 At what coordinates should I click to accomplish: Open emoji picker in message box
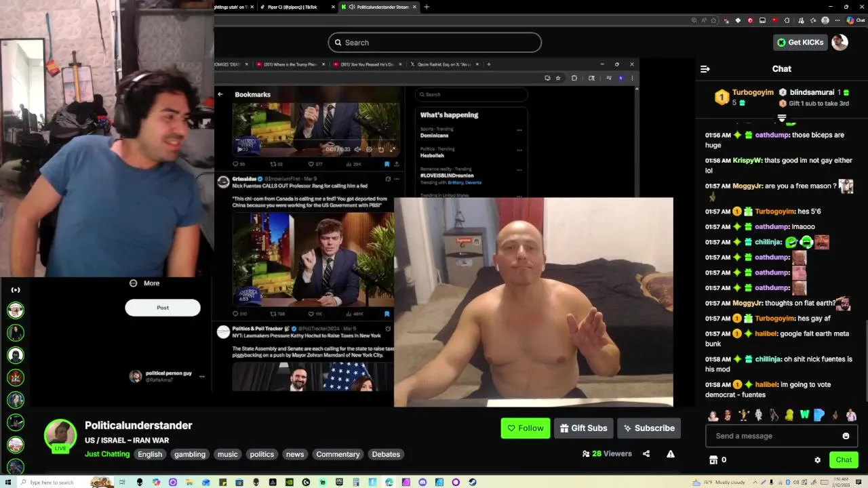click(846, 436)
